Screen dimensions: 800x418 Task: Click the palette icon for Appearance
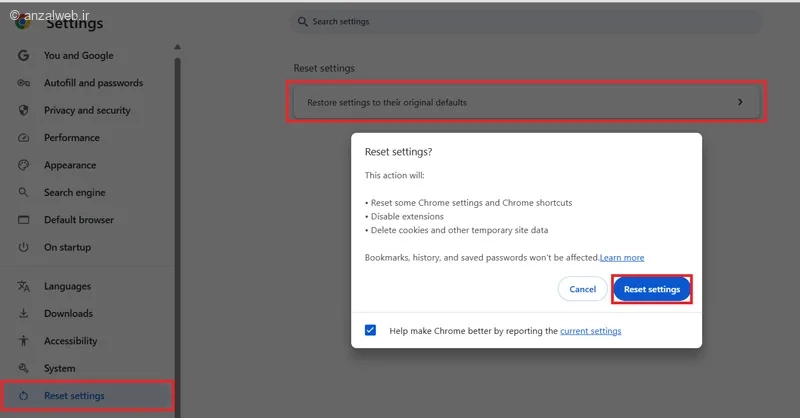[x=23, y=165]
